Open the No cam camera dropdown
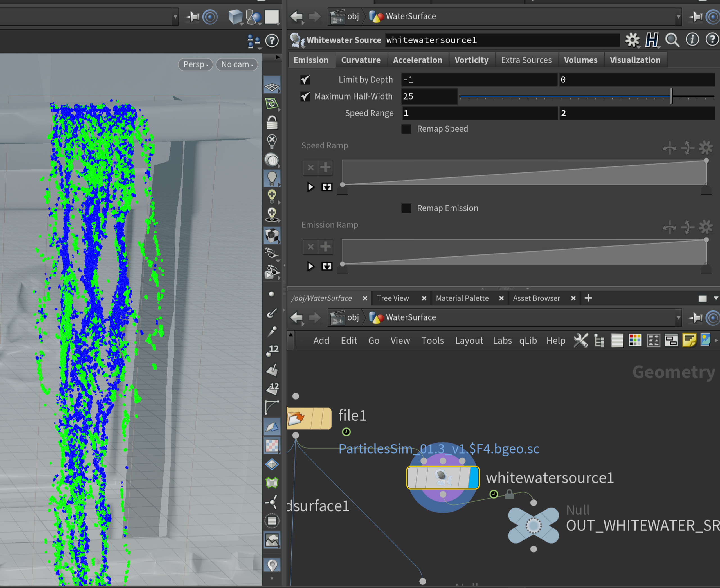Screen dimensions: 720x588 tap(237, 64)
